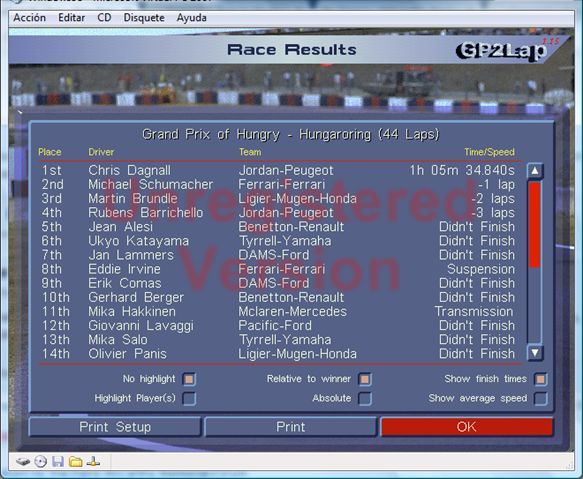
Task: Click the network adapter status icon
Action: coord(93,462)
